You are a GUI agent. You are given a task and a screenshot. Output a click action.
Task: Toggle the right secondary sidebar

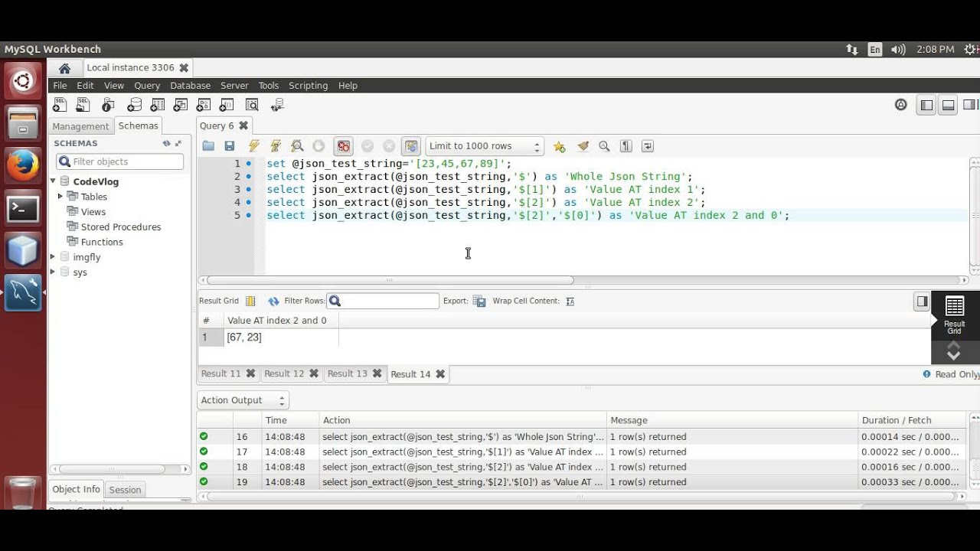pyautogui.click(x=970, y=105)
